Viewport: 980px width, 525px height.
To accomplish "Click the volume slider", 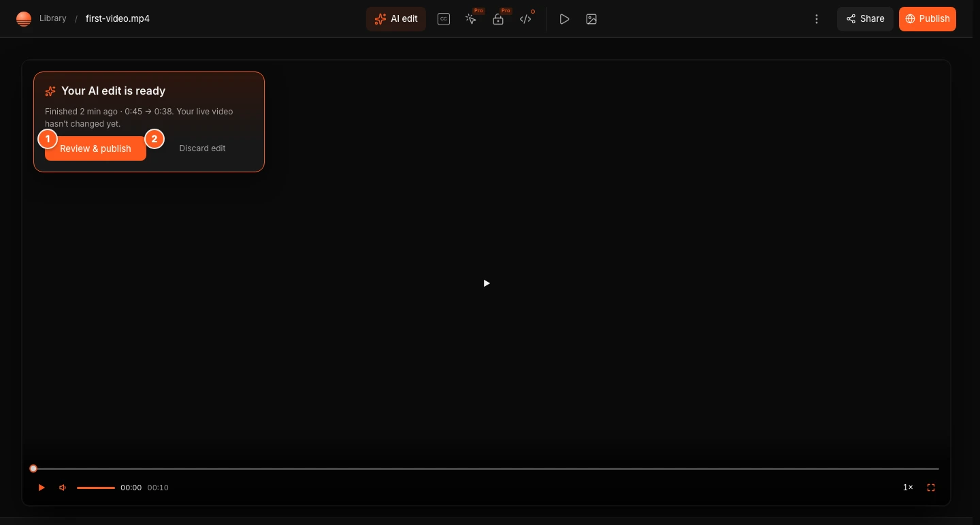I will pyautogui.click(x=96, y=488).
